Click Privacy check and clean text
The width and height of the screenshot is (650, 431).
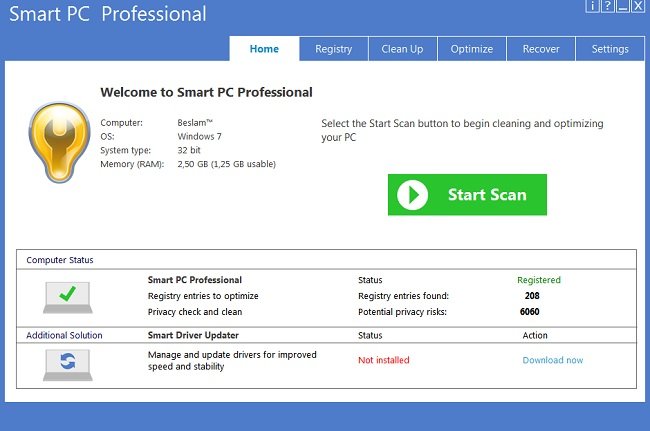[x=195, y=312]
